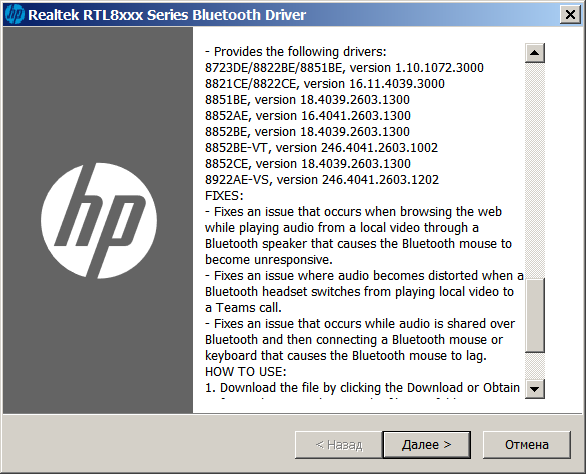Click the 'Provides the following drivers' line
Viewport: 586px width, 474px height.
coord(296,52)
